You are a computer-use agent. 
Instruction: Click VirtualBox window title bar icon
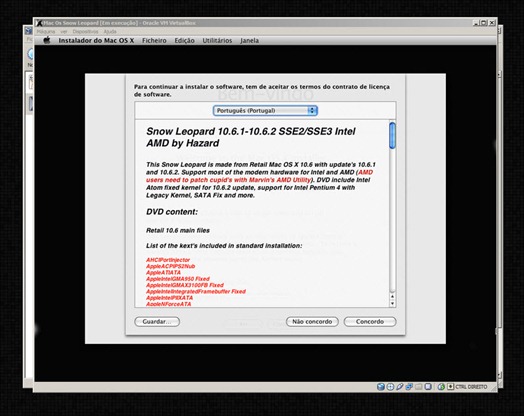point(40,23)
